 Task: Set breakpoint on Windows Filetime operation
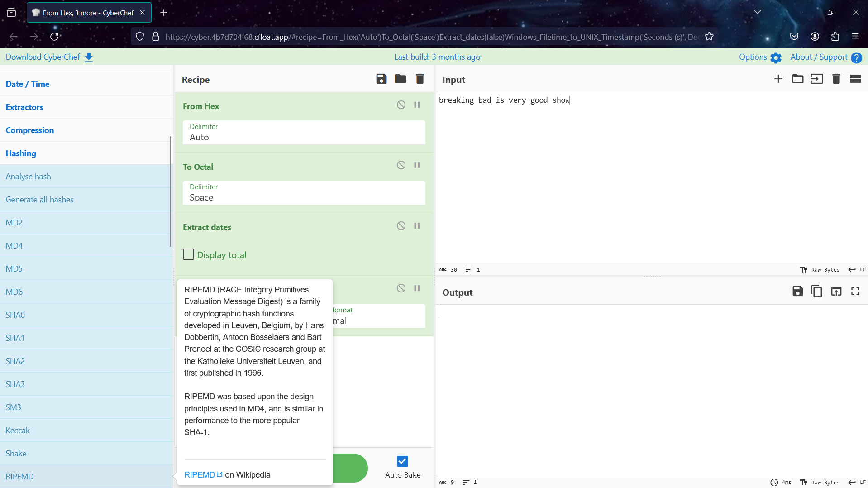point(417,288)
